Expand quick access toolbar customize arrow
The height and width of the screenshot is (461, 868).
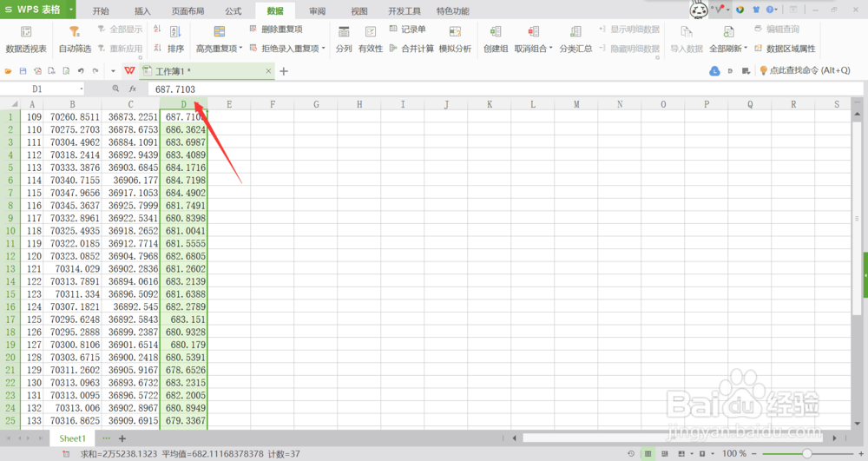click(113, 71)
